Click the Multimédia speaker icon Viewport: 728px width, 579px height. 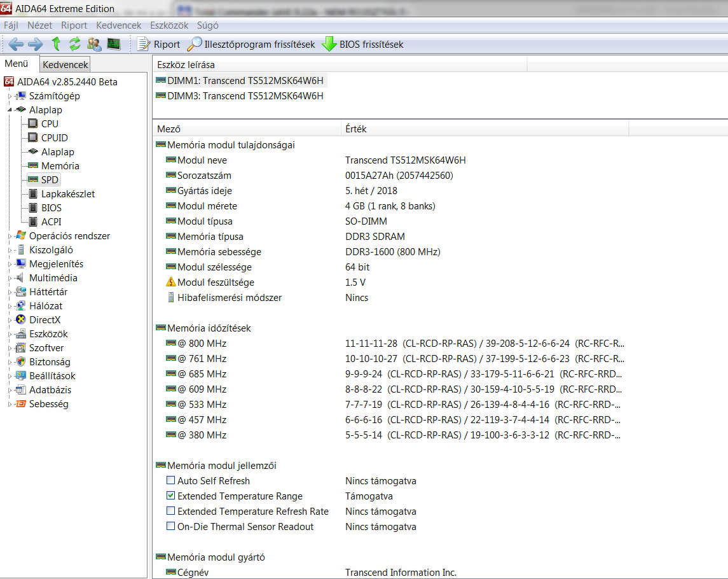pos(20,278)
